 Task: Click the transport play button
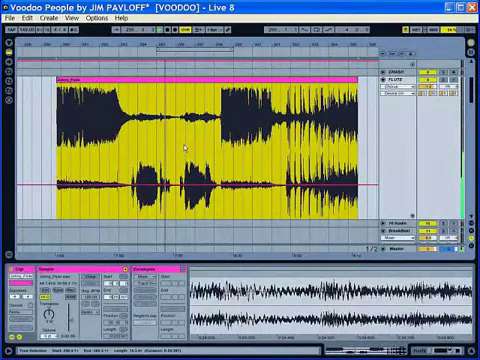(160, 30)
